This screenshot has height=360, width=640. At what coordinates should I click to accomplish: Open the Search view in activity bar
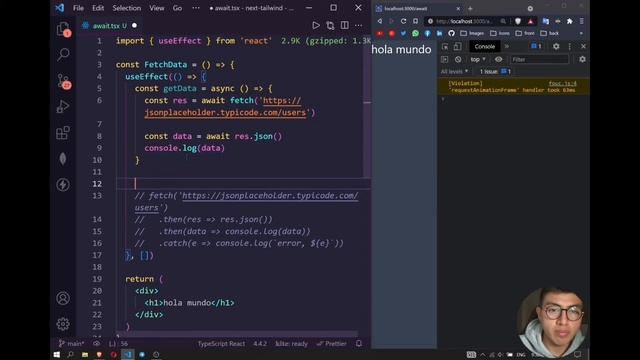[63, 54]
